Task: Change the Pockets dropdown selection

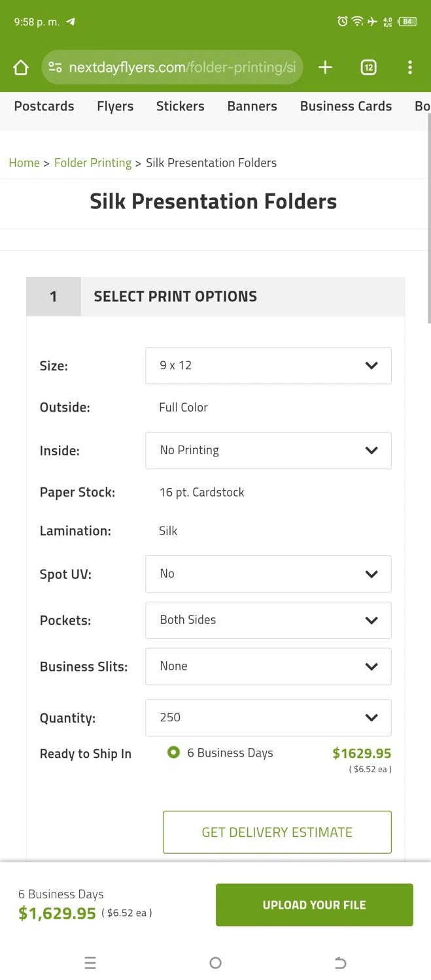Action: [268, 620]
